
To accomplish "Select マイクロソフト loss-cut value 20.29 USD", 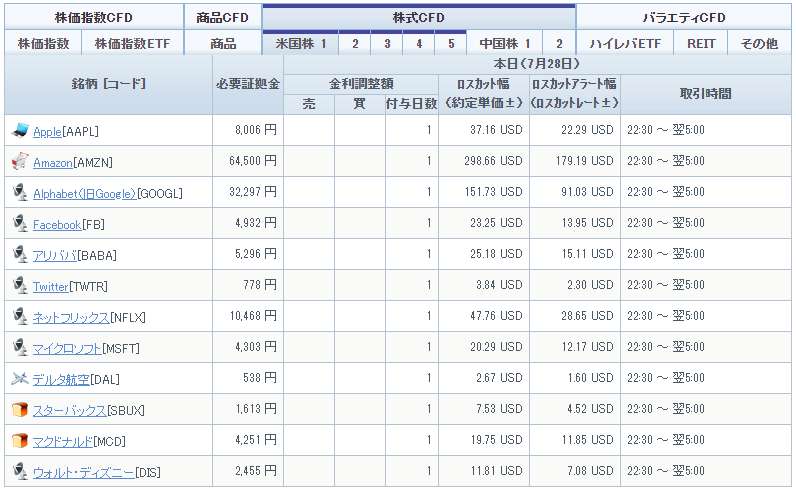I will point(496,347).
